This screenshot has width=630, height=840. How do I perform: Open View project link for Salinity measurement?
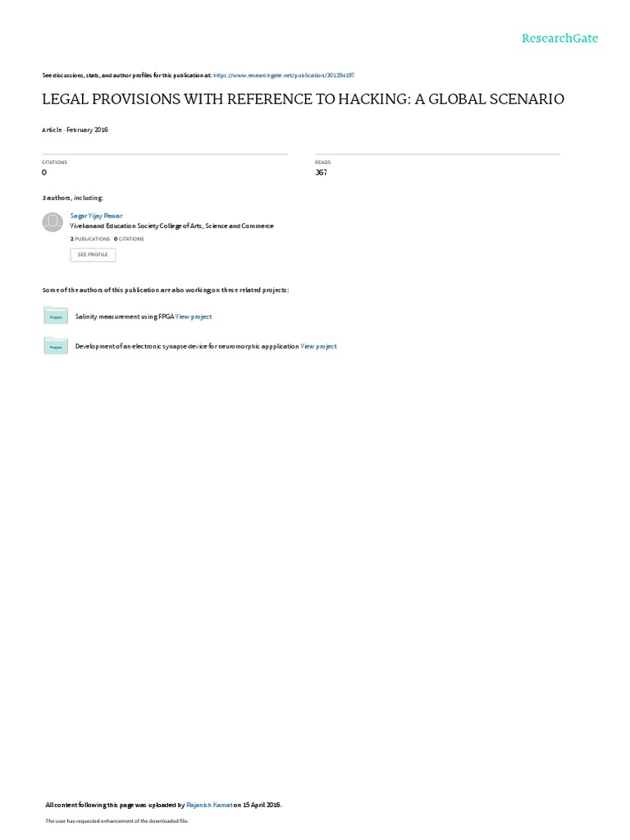pyautogui.click(x=194, y=317)
